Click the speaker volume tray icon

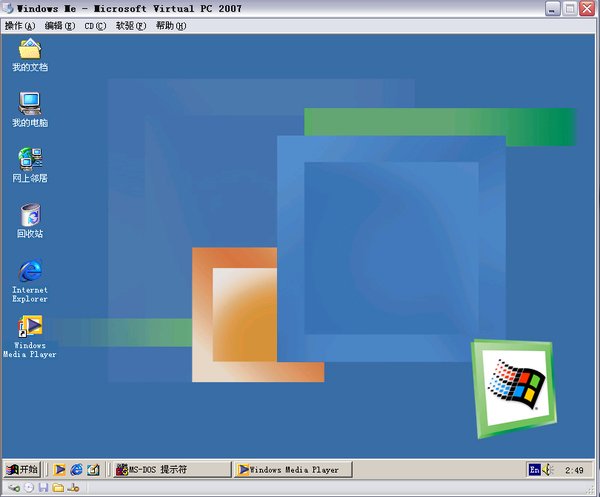click(x=548, y=469)
